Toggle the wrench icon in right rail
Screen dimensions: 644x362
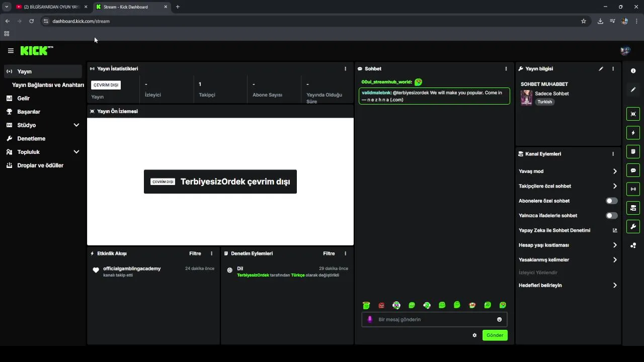point(633,226)
